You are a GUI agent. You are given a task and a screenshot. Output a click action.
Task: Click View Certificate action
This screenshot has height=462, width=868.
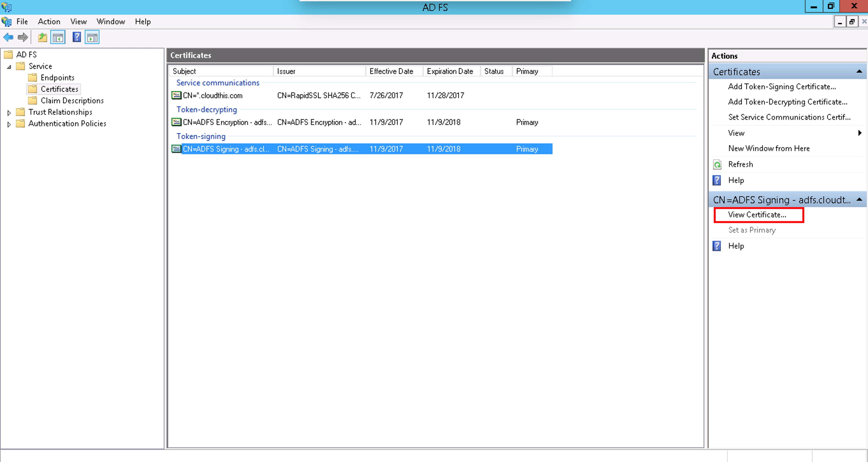pos(757,215)
